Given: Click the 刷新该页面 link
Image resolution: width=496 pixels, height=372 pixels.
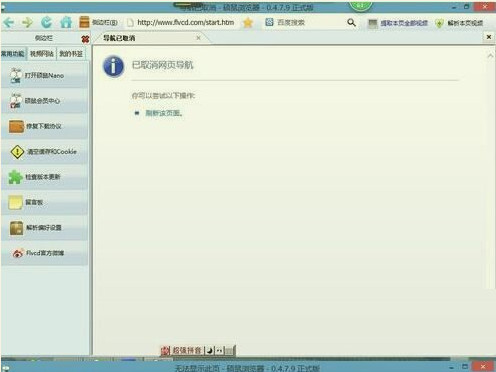Looking at the screenshot, I should pos(164,113).
